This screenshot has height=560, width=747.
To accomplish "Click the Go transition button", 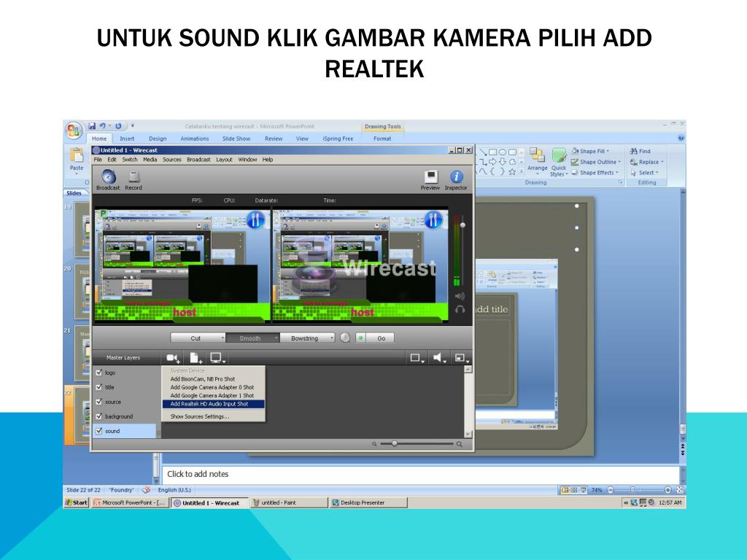I will pyautogui.click(x=381, y=338).
